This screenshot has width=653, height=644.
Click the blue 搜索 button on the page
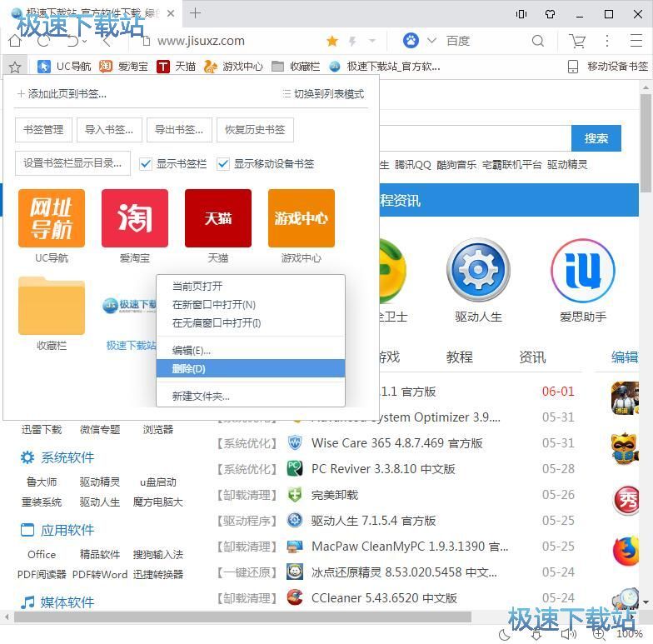tap(596, 138)
